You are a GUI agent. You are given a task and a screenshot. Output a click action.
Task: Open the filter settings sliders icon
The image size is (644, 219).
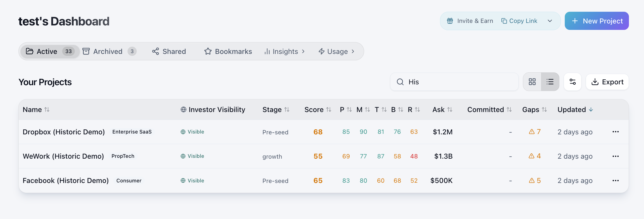coord(573,82)
